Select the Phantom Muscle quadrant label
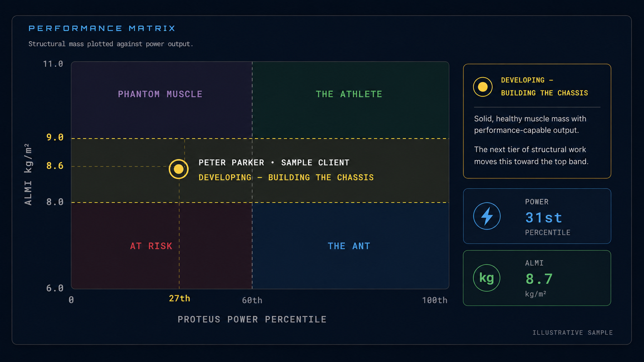 160,94
